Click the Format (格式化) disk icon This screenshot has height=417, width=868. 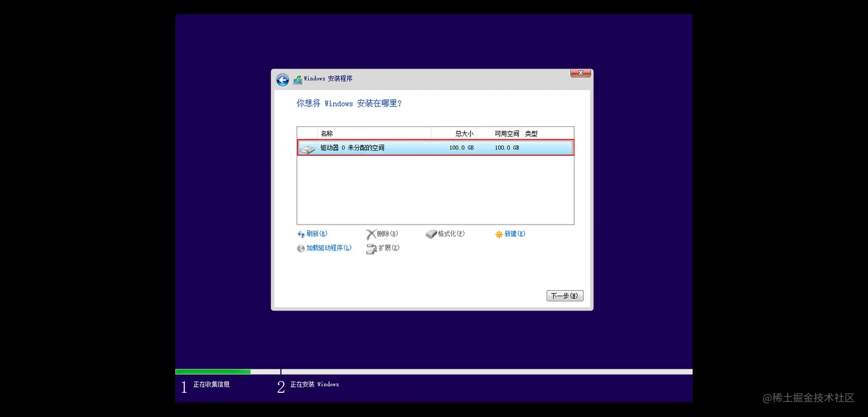[431, 234]
